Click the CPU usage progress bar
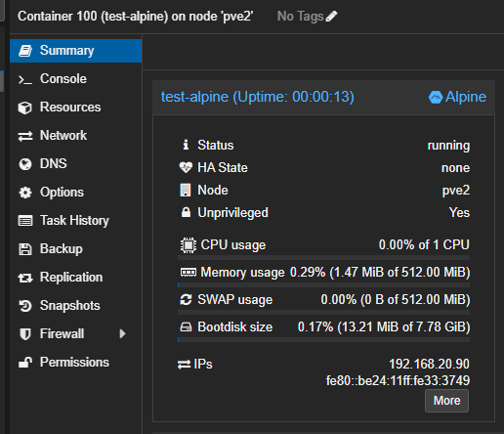 pos(323,257)
